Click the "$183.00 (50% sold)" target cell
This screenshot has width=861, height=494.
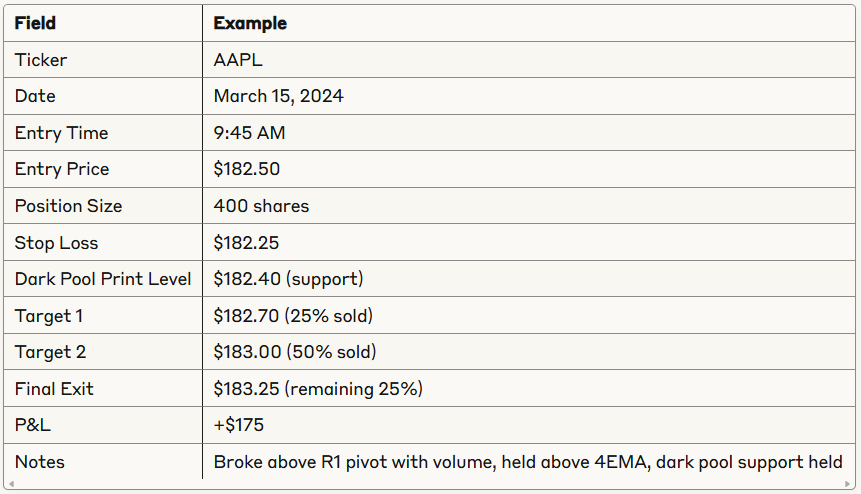pyautogui.click(x=295, y=352)
